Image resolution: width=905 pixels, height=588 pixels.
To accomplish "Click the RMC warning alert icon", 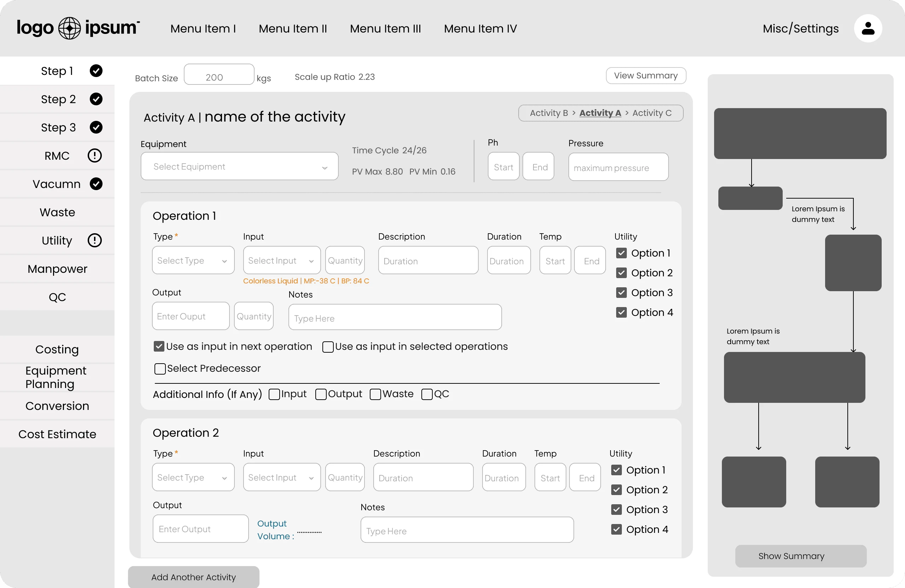I will click(95, 155).
